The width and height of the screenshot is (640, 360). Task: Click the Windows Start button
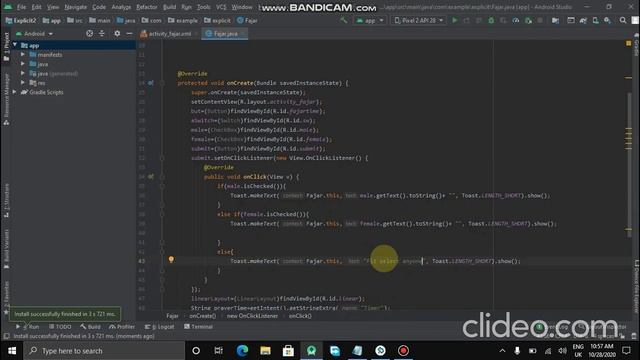tap(12, 351)
